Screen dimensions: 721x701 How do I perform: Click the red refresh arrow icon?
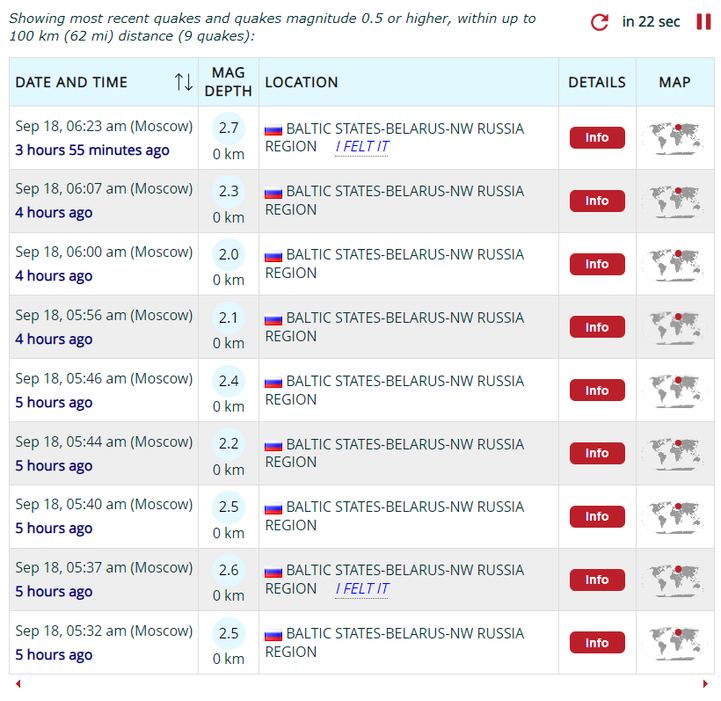(599, 22)
